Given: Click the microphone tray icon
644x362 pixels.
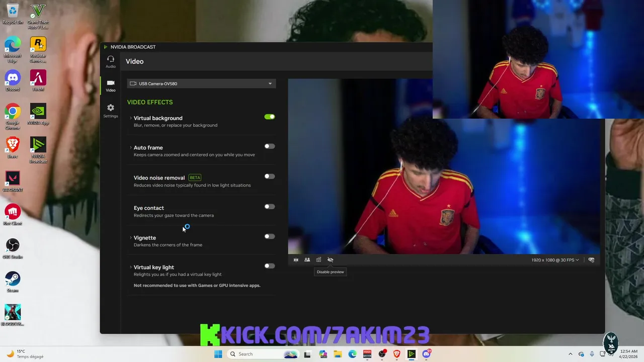Looking at the screenshot, I should [x=592, y=354].
